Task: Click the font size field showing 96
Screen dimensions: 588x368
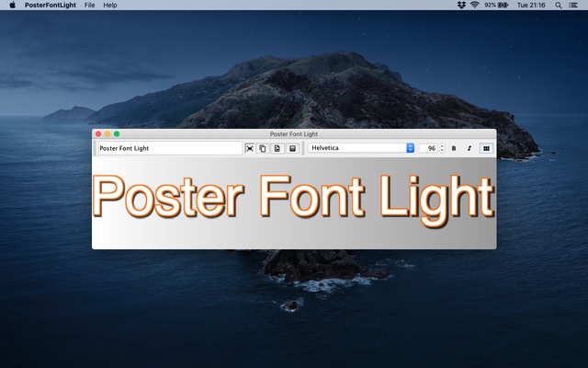Action: pyautogui.click(x=428, y=148)
